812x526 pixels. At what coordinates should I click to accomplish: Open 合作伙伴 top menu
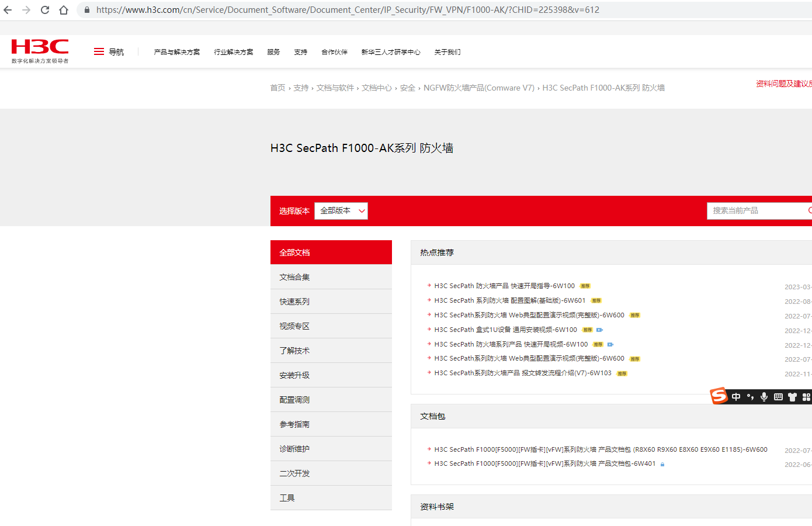pos(335,52)
